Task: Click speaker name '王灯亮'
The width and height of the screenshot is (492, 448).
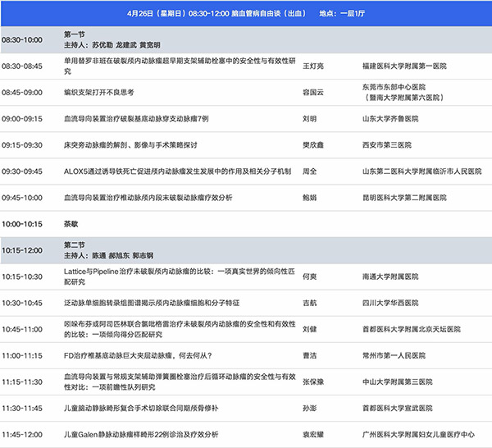Action: point(313,66)
